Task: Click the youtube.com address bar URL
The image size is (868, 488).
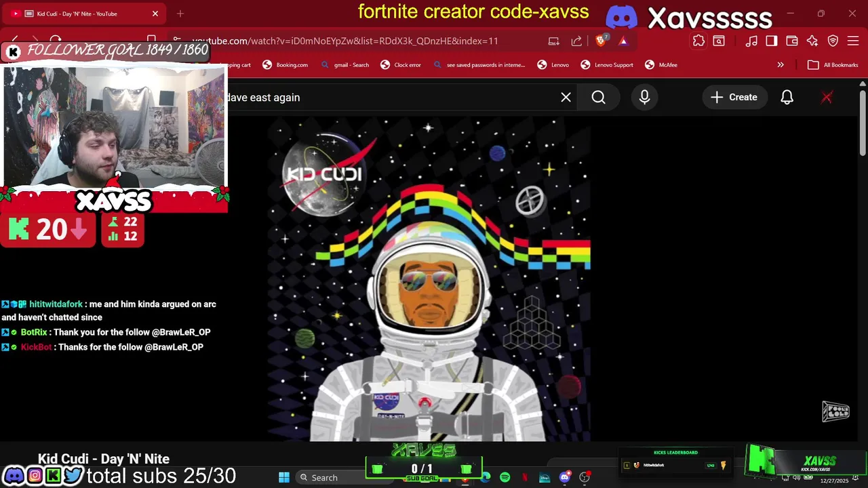Action: (x=346, y=41)
